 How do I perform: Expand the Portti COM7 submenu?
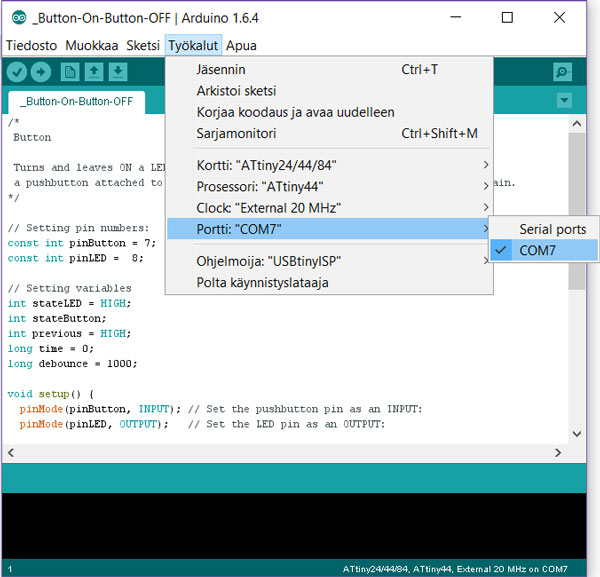329,229
